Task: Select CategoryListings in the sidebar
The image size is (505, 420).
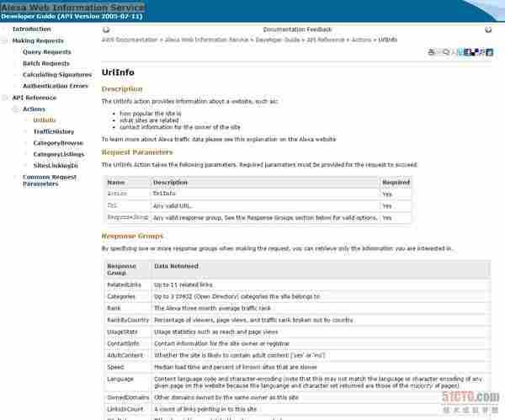Action: tap(58, 155)
